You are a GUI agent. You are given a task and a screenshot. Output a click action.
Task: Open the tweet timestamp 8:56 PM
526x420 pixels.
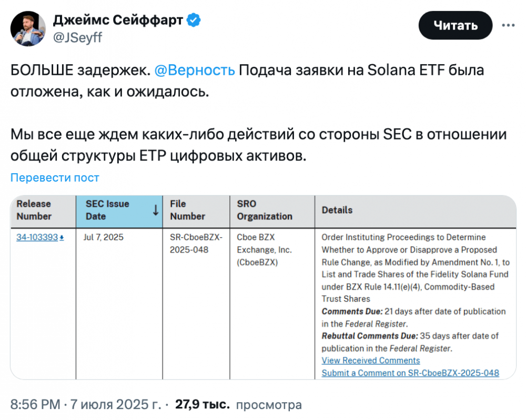pos(35,404)
